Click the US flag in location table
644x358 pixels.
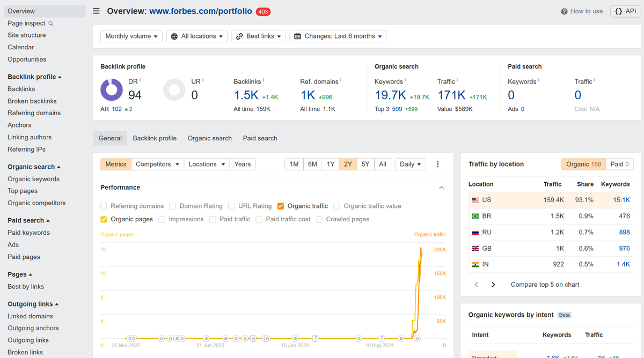click(475, 200)
